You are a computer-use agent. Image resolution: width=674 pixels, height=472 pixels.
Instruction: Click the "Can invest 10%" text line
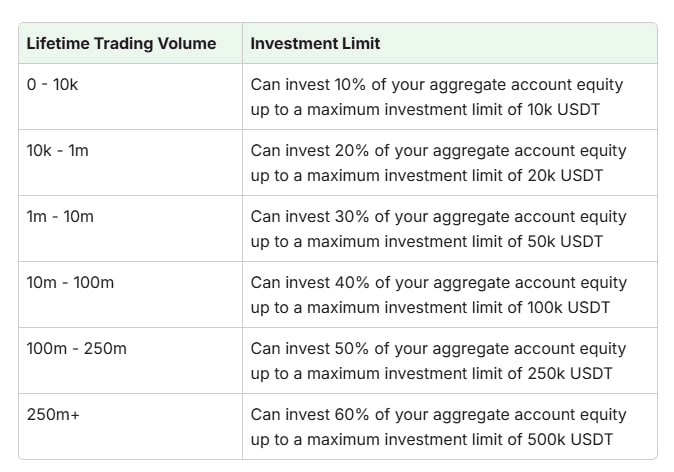438,84
